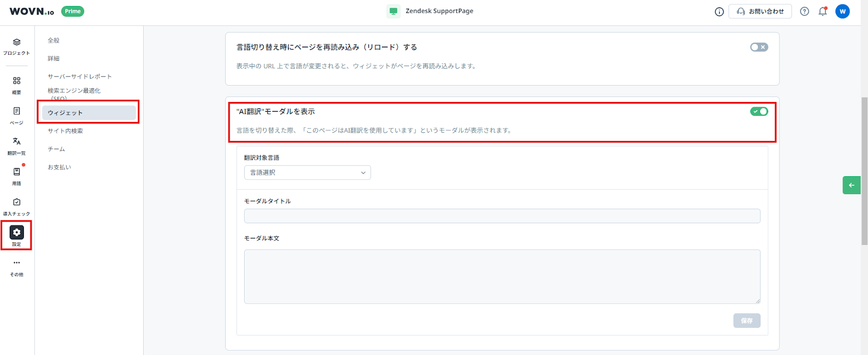
Task: Click the info circle icon in header
Action: 719,11
